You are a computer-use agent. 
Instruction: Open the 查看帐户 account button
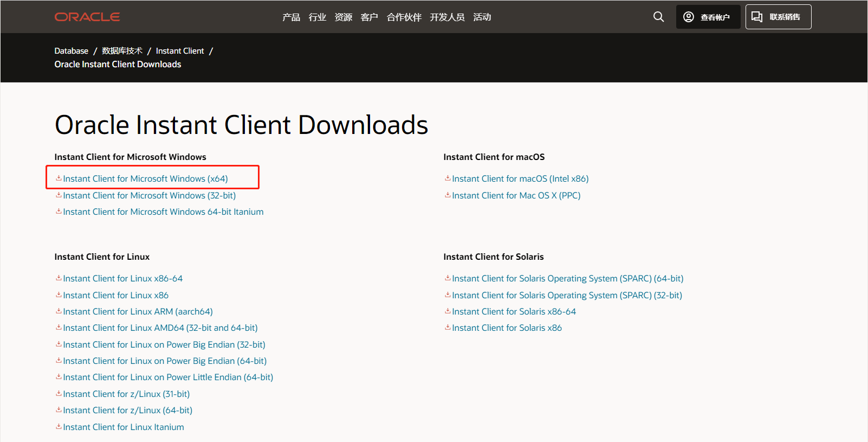pyautogui.click(x=708, y=17)
